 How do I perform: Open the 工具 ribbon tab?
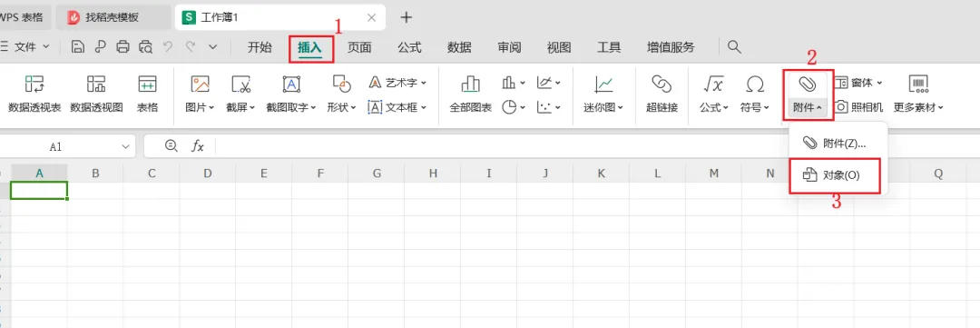tap(609, 47)
